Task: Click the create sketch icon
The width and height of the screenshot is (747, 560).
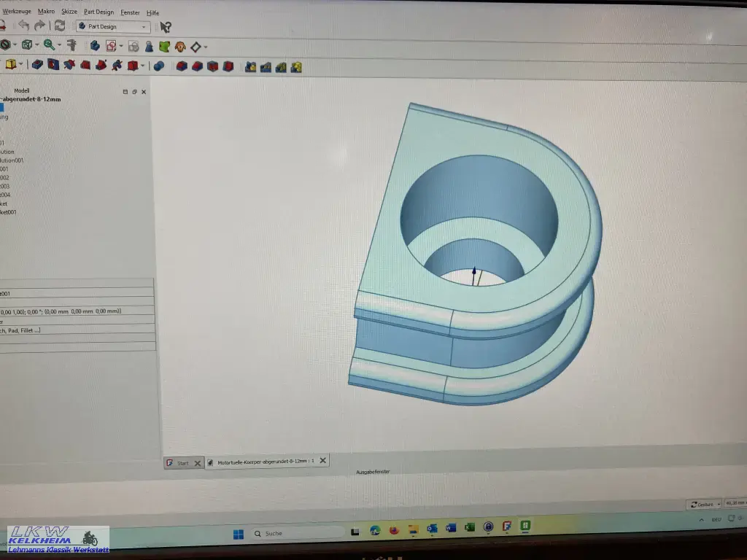Action: tap(111, 46)
